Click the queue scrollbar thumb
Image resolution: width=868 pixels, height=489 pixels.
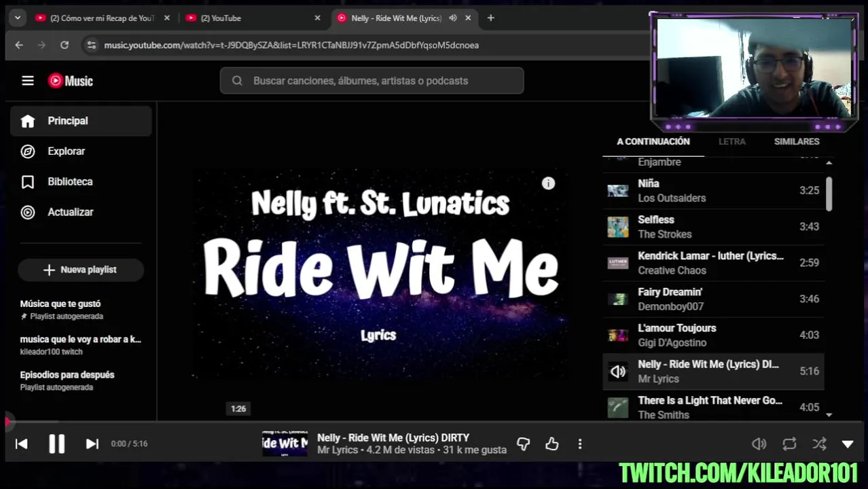pyautogui.click(x=829, y=194)
